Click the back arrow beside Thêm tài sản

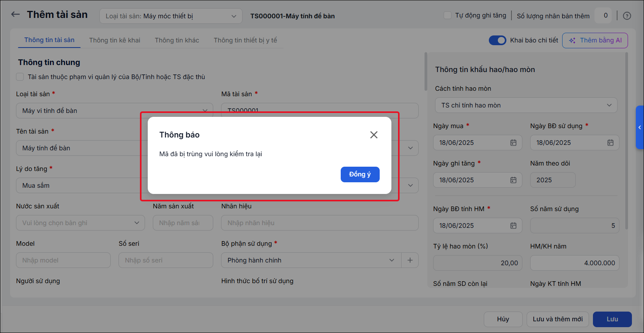[15, 14]
